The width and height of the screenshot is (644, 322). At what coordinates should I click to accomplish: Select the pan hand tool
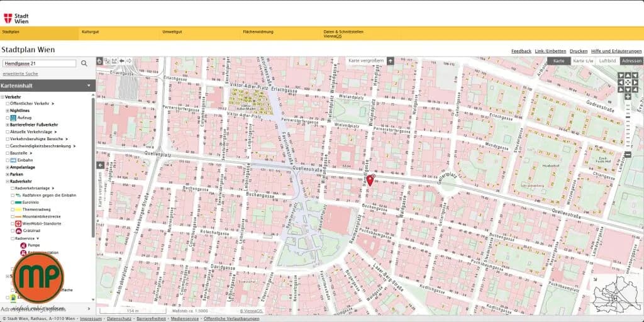tap(99, 61)
